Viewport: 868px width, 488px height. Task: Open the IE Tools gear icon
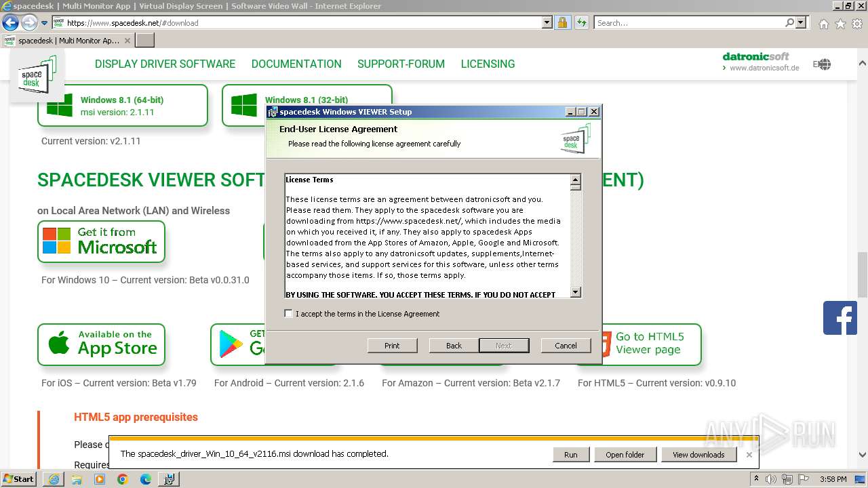click(857, 24)
